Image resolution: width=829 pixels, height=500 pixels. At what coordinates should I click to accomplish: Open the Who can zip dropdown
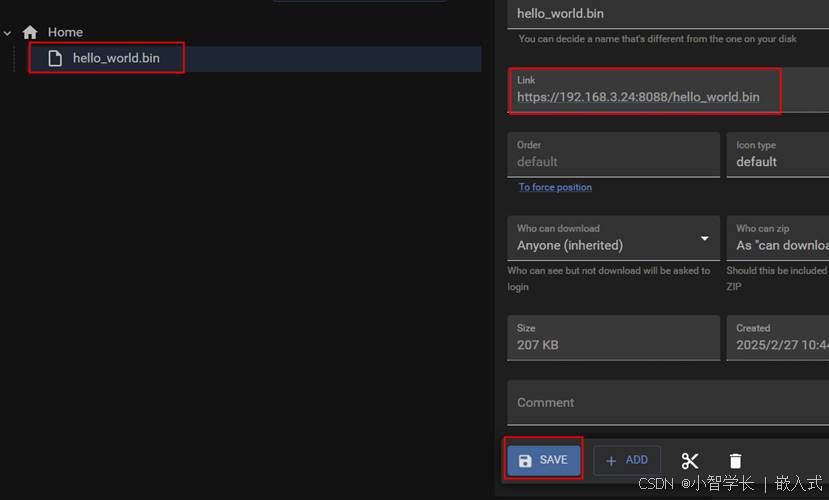(x=778, y=238)
